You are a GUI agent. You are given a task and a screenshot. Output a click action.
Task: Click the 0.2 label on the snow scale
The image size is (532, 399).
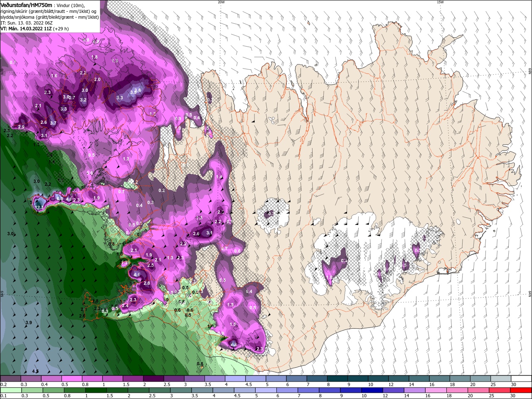3,384
